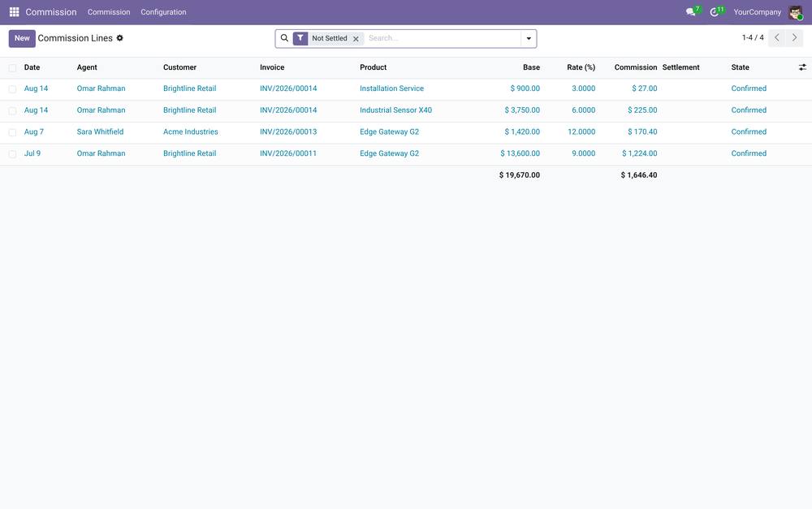Expand the search options dropdown arrow

(x=529, y=38)
